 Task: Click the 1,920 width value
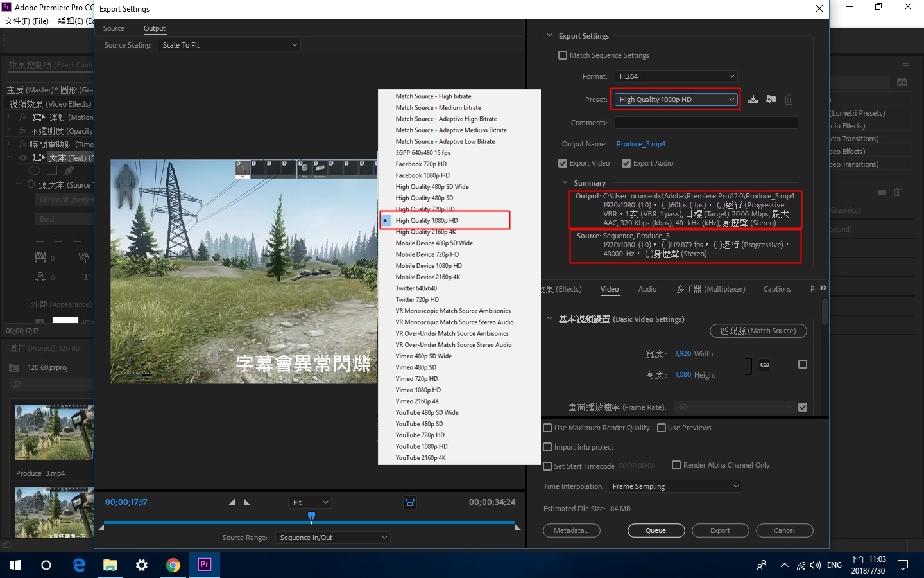683,354
